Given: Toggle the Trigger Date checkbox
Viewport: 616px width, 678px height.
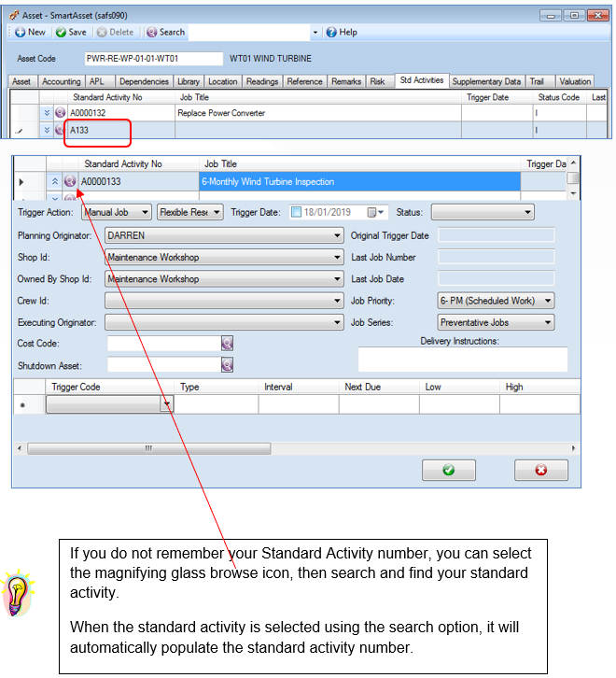Looking at the screenshot, I should pyautogui.click(x=296, y=212).
